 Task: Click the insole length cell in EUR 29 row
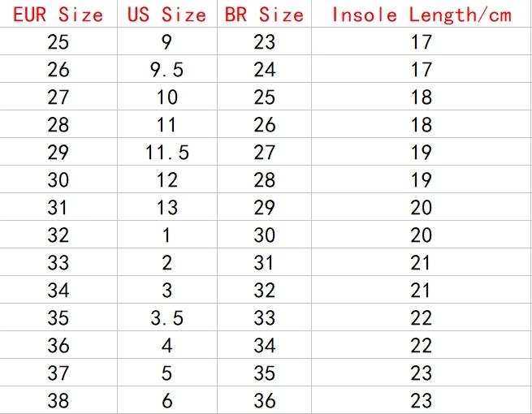click(422, 152)
